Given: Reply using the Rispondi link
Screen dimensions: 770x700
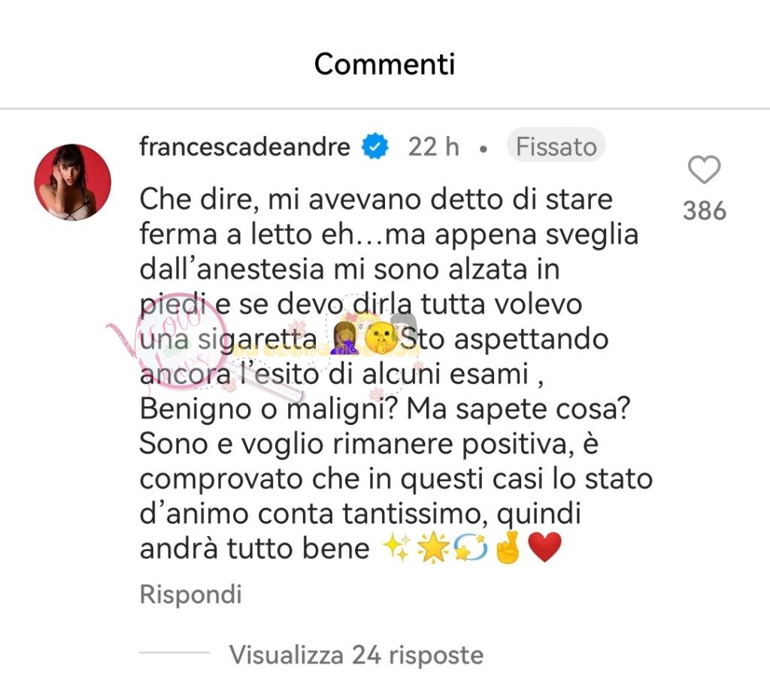Looking at the screenshot, I should pyautogui.click(x=191, y=594).
